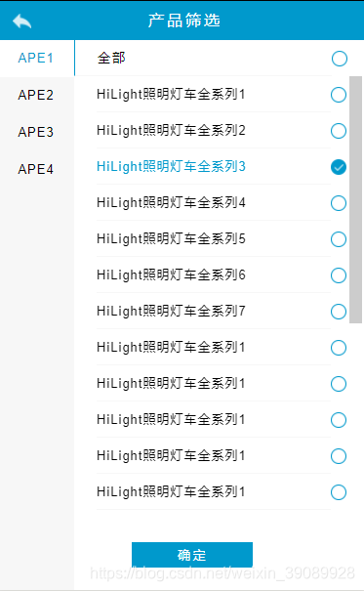The width and height of the screenshot is (364, 591).
Task: Switch to the APE4 category tab
Action: pos(36,169)
